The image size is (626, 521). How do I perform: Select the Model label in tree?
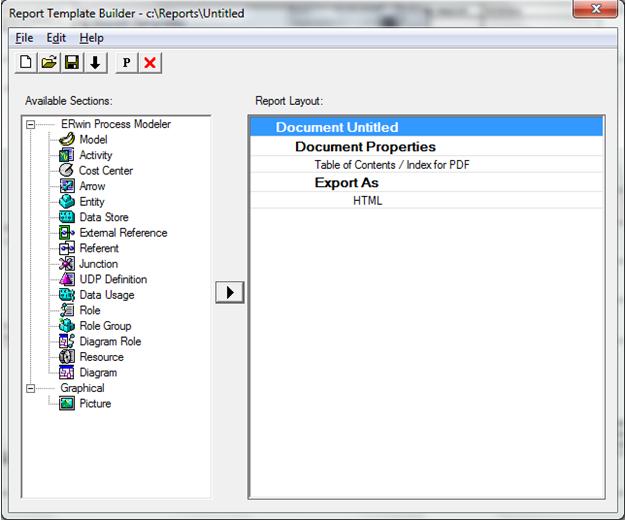point(93,139)
